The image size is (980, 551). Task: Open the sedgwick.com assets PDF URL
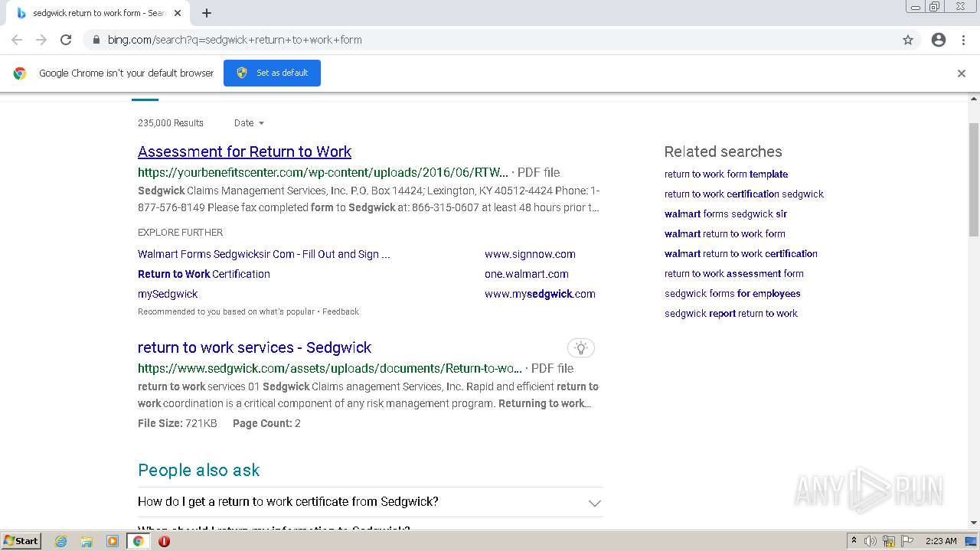(x=330, y=368)
